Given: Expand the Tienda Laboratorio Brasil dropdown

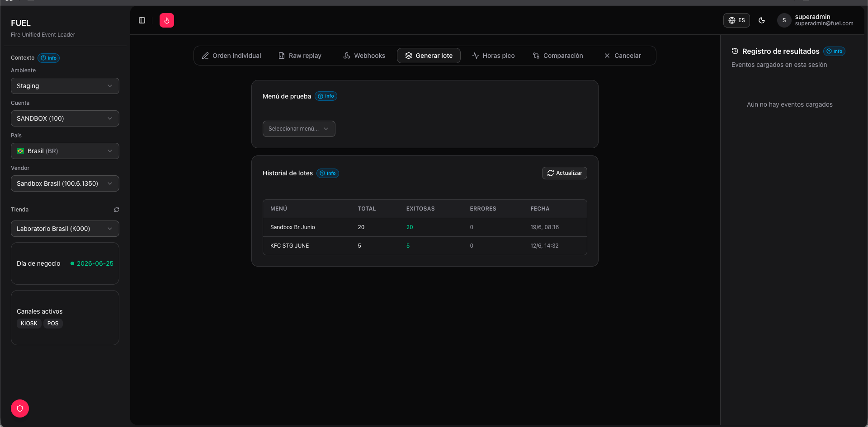Looking at the screenshot, I should (x=65, y=229).
